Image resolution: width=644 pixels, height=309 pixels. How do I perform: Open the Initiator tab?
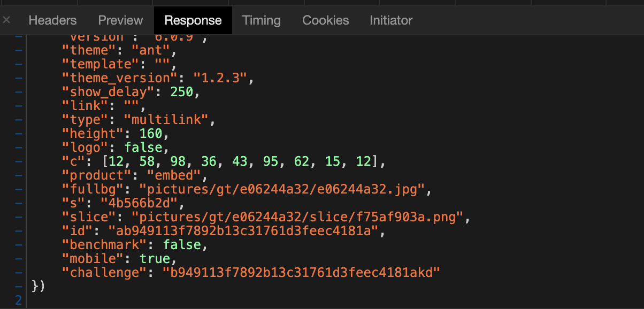(x=391, y=20)
